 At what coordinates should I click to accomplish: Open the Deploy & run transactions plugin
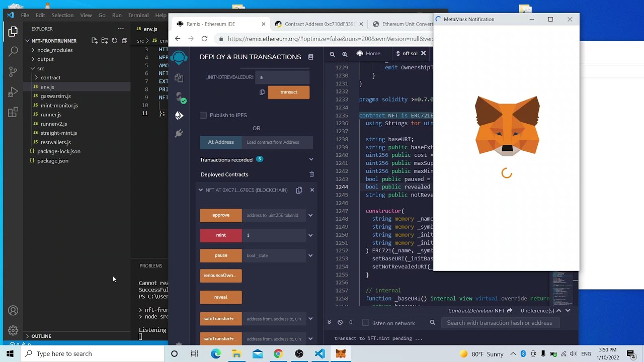179,115
